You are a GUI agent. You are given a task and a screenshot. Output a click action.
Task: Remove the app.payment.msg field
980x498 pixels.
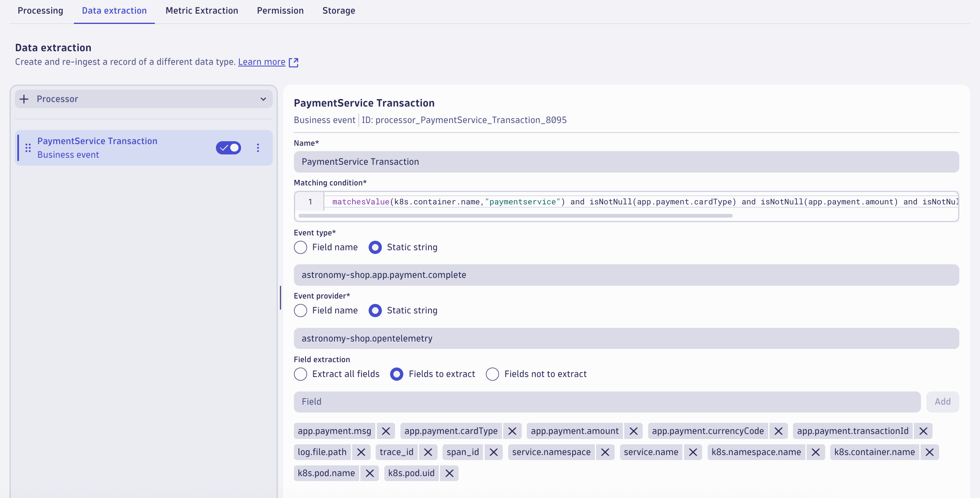coord(386,431)
